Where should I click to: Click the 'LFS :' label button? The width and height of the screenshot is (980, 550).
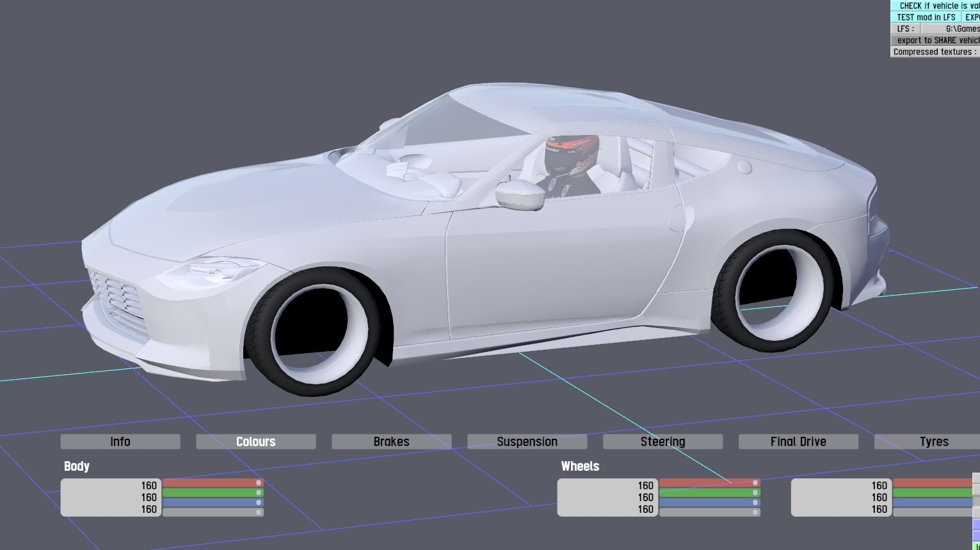906,29
